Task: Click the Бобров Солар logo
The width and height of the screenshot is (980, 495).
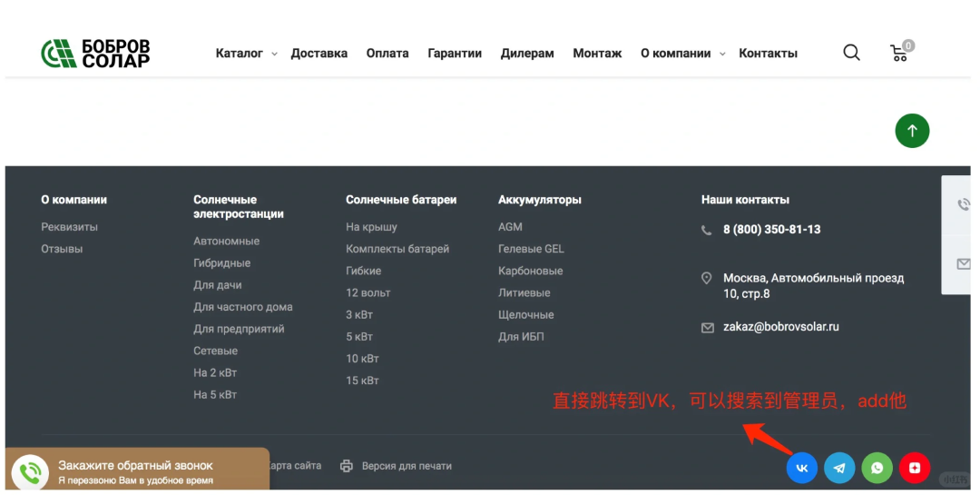Action: pyautogui.click(x=95, y=53)
